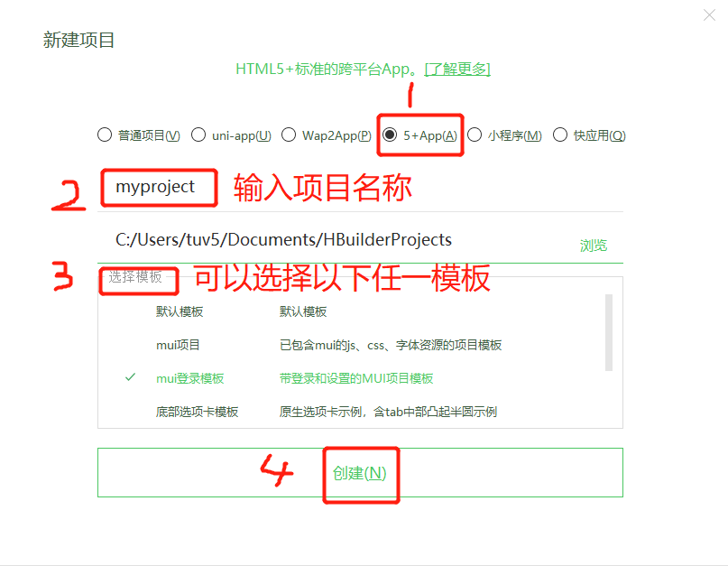Image resolution: width=728 pixels, height=566 pixels.
Task: Click the 创建(N) button
Action: pos(360,473)
